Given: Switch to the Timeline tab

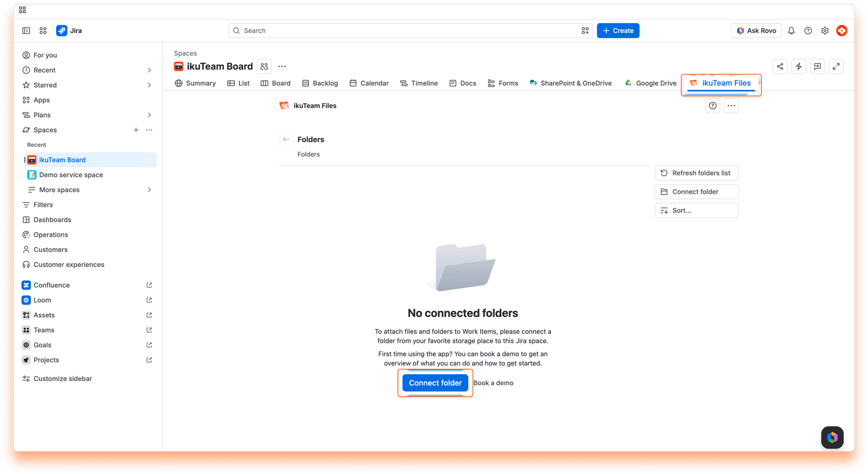Looking at the screenshot, I should [x=419, y=83].
